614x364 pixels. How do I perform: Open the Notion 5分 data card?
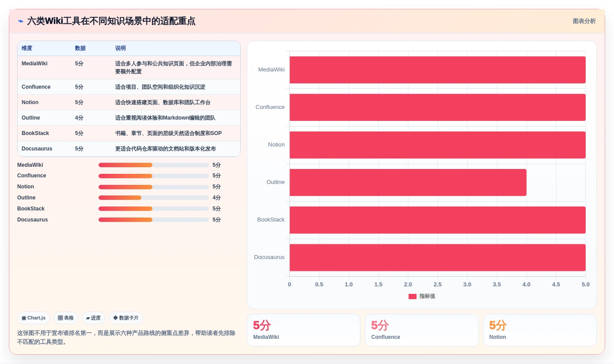540,330
